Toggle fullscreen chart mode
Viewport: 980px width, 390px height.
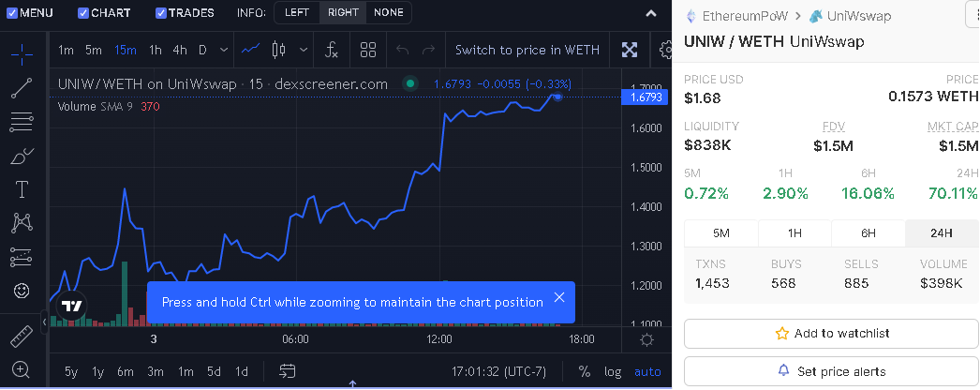click(629, 50)
